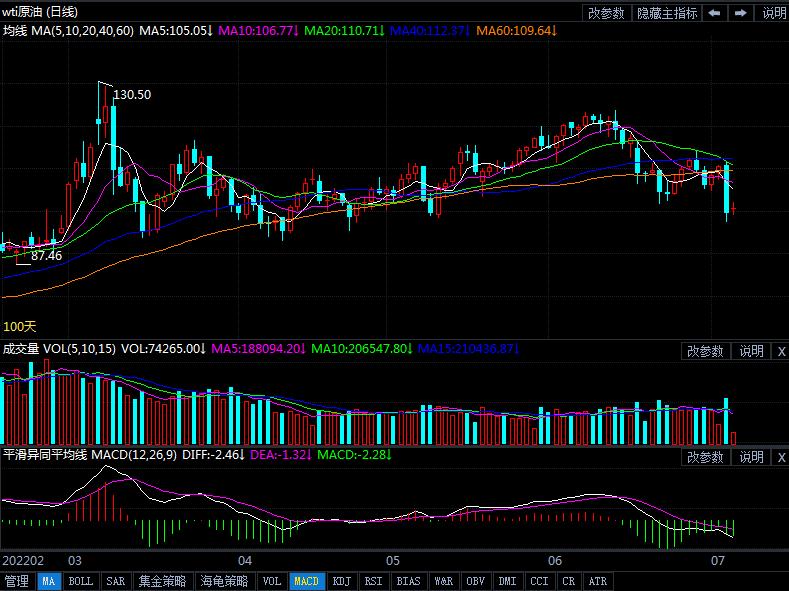Screen dimensions: 789x591
Task: Click 说明 in the top chart header
Action: click(774, 13)
